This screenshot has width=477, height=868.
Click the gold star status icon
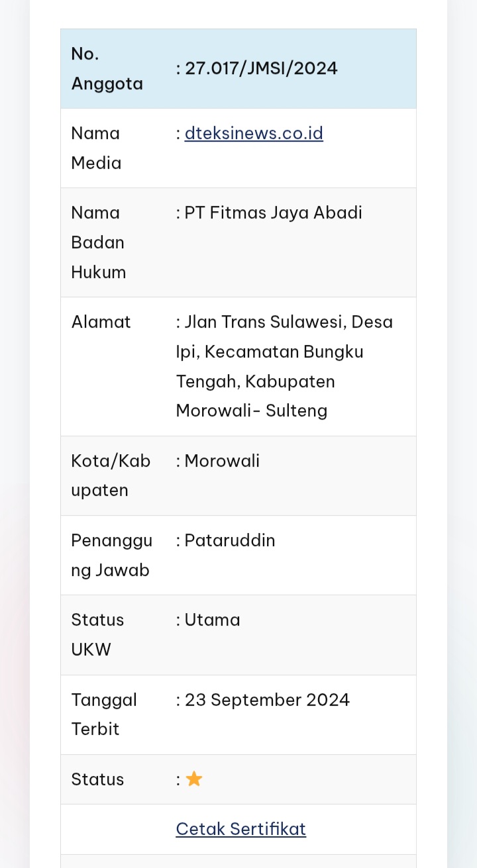pos(194,779)
